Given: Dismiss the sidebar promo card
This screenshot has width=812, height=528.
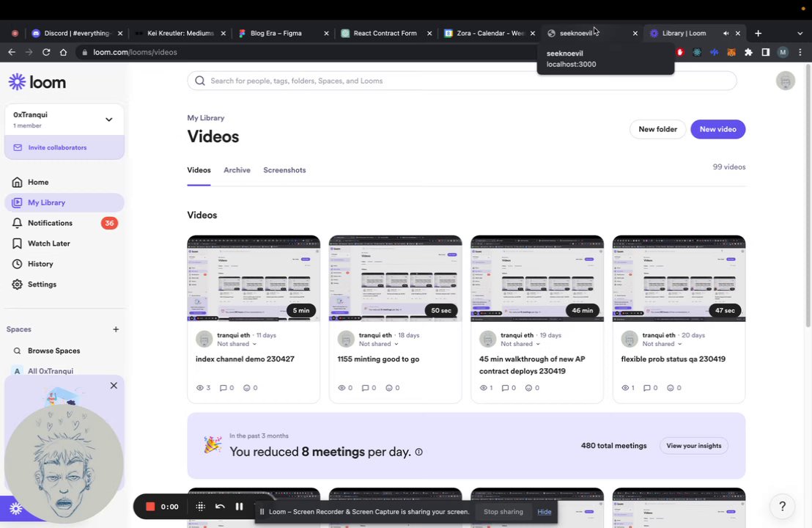Looking at the screenshot, I should 114,386.
